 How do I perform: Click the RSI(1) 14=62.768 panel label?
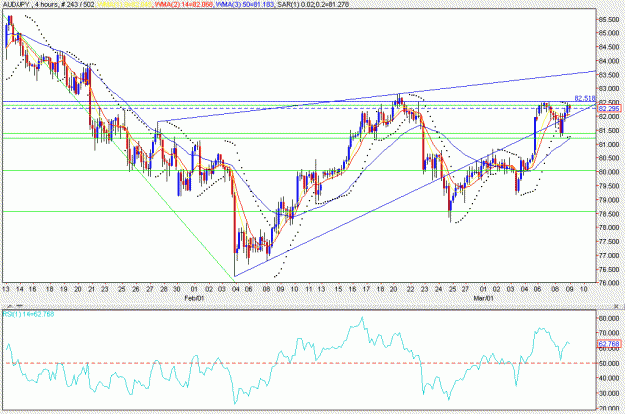coord(29,314)
